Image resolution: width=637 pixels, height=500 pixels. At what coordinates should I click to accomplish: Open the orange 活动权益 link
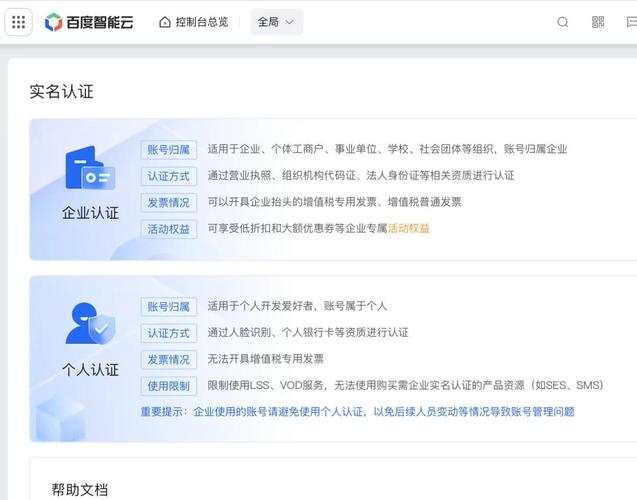[x=408, y=228]
